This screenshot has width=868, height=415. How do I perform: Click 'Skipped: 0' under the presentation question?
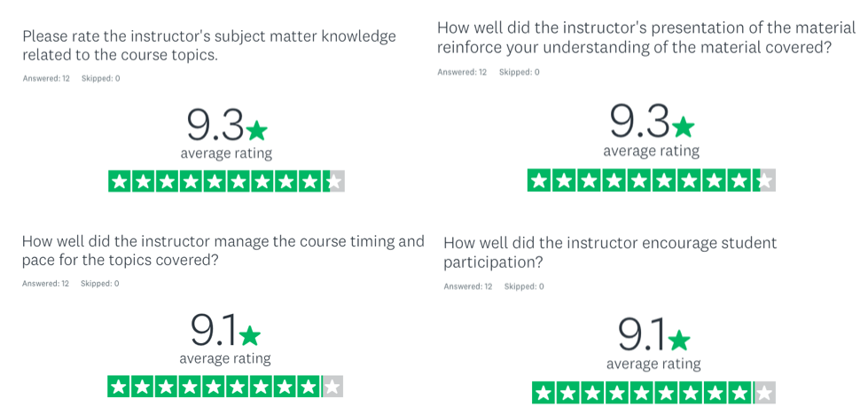pyautogui.click(x=520, y=73)
